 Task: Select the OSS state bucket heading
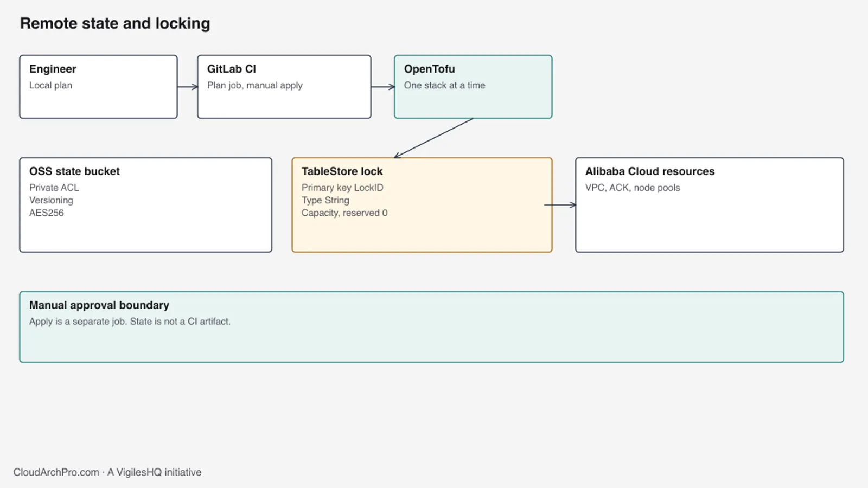point(74,171)
